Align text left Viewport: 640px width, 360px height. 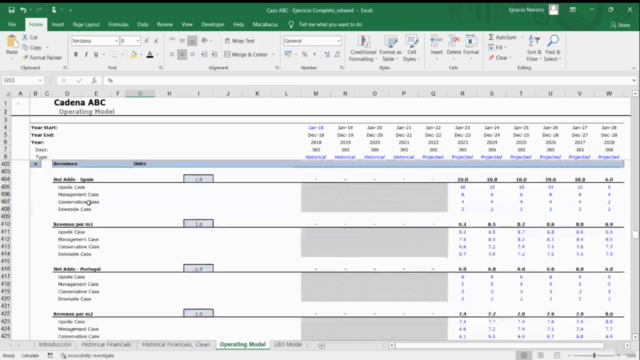click(x=172, y=54)
